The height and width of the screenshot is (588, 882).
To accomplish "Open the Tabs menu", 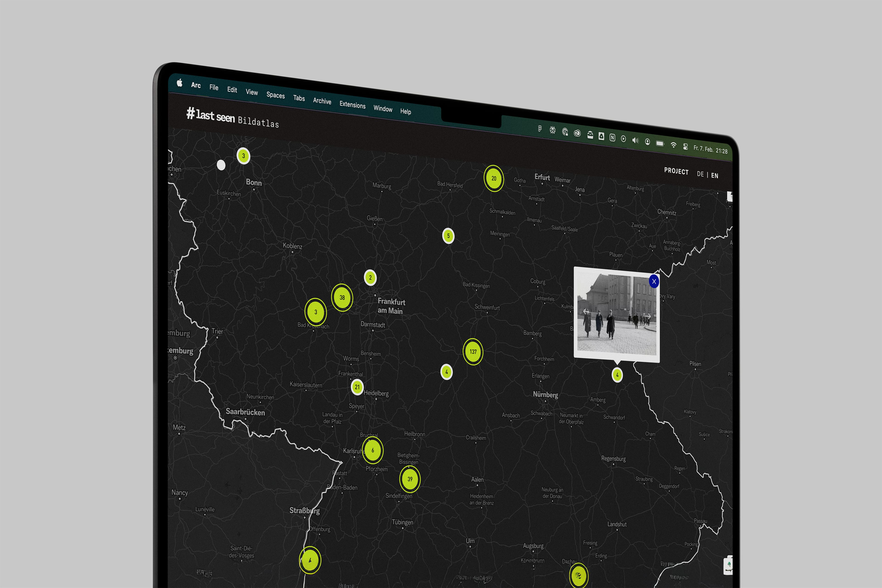I will 299,98.
